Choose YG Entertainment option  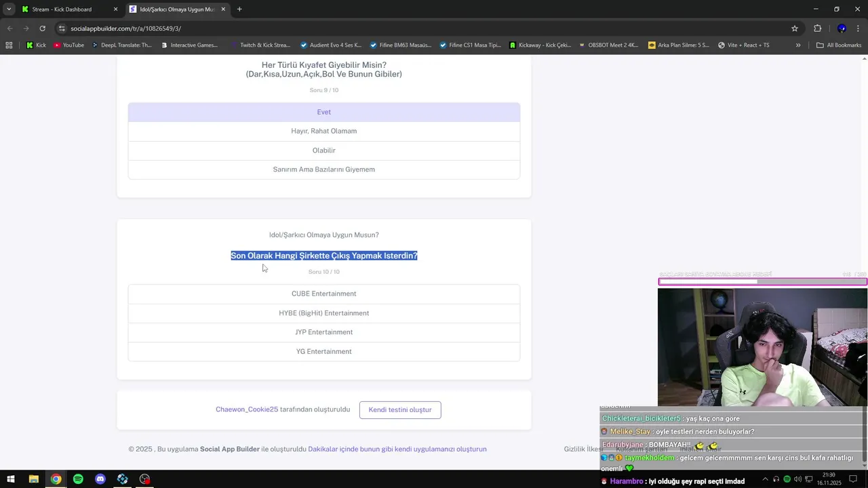(324, 351)
